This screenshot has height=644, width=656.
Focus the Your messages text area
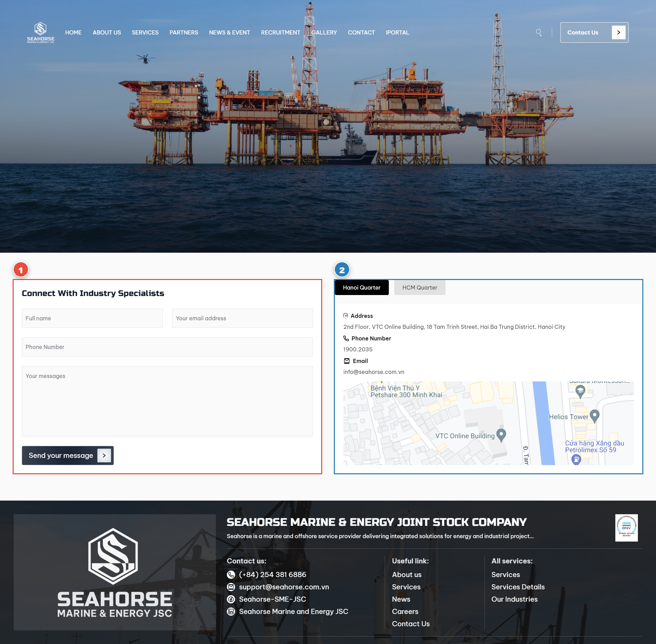tap(167, 401)
